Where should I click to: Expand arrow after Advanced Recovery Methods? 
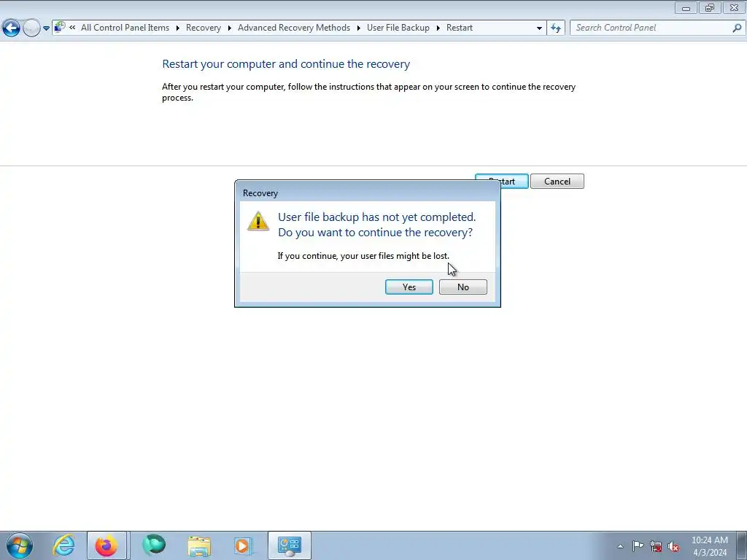[x=359, y=28]
